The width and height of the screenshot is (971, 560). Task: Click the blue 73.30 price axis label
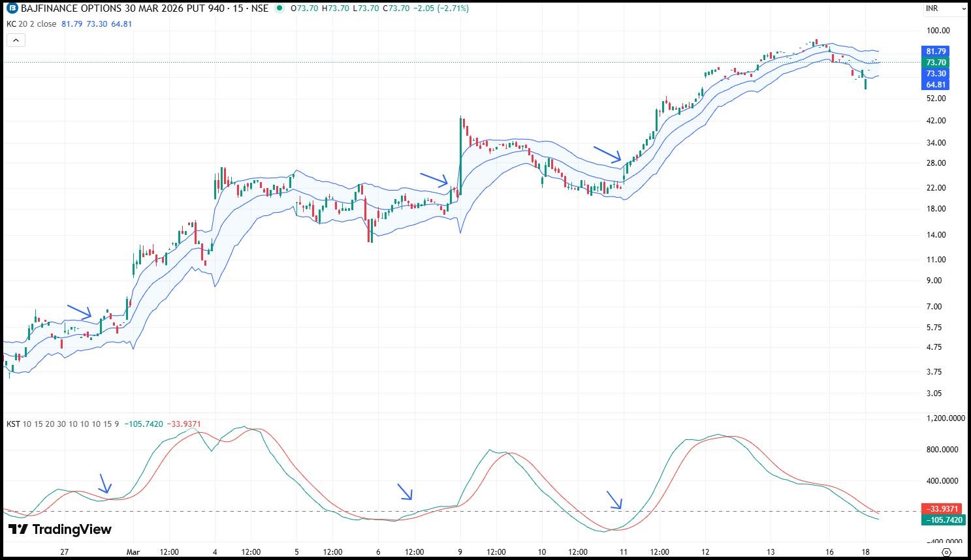[x=935, y=74]
